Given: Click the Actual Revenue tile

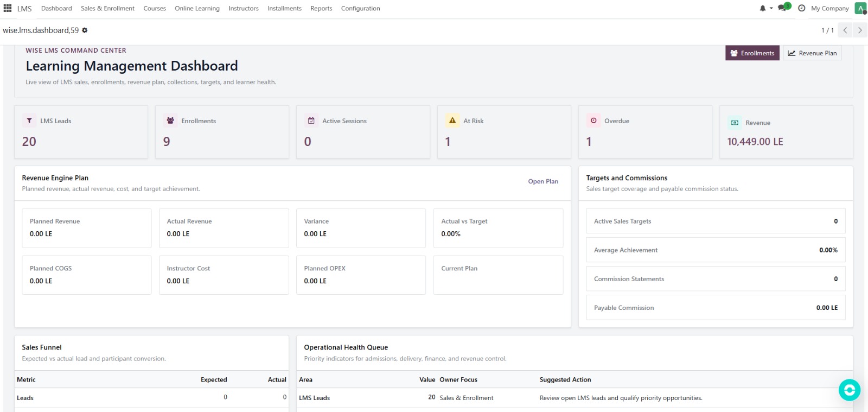Looking at the screenshot, I should [x=224, y=228].
